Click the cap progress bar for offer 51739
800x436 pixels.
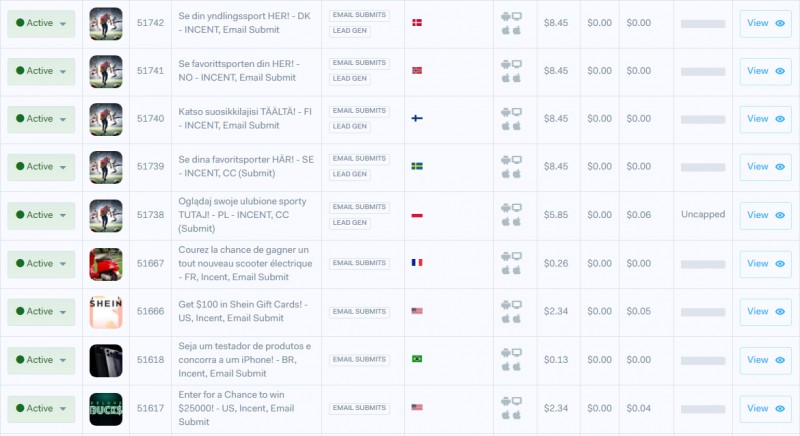pos(703,167)
